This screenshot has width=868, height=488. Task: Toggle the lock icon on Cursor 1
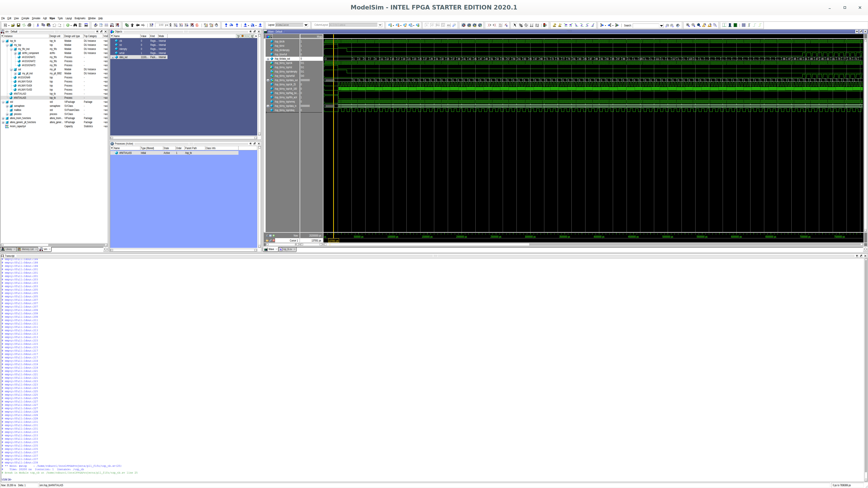[267, 240]
